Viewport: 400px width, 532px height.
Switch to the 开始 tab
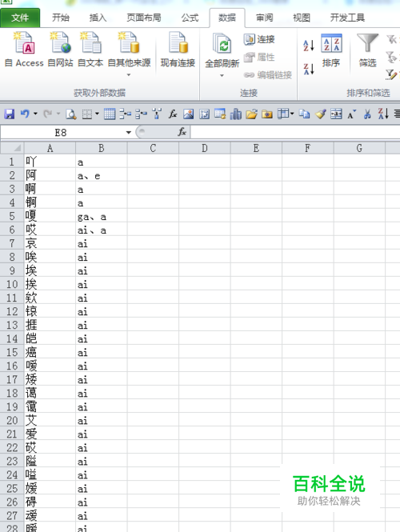pos(61,18)
